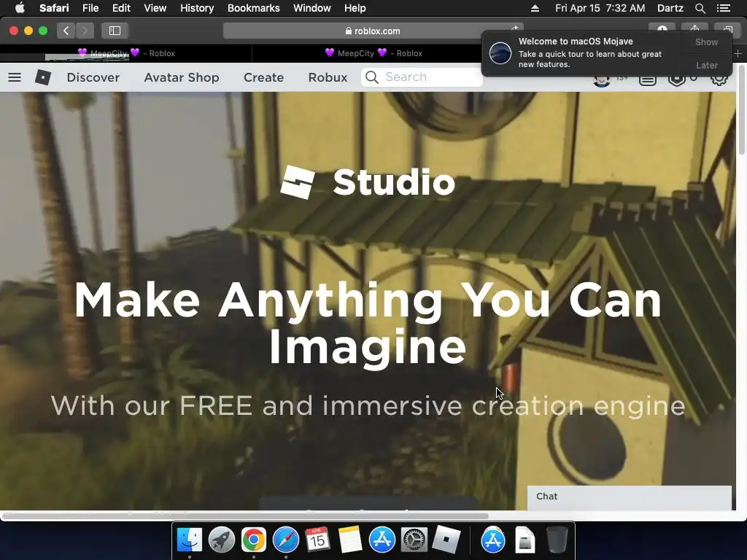The image size is (747, 560).
Task: Open the Roblox app icon in Dock
Action: (x=446, y=540)
